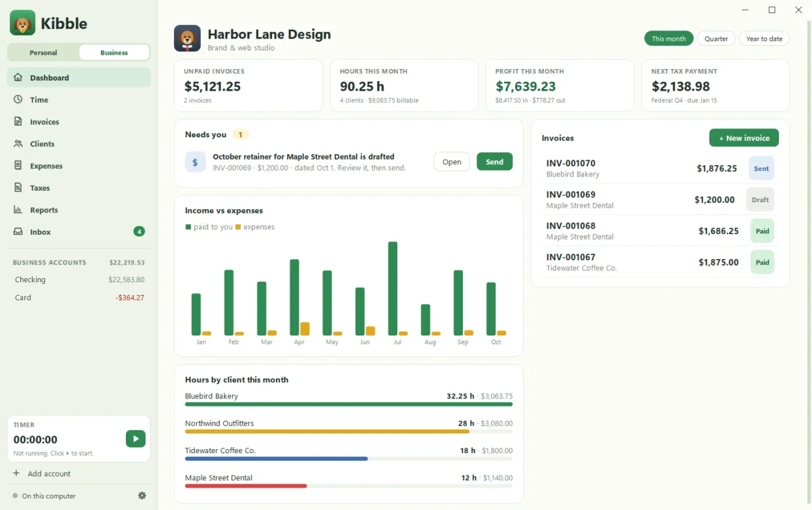Viewport: 812px width, 510px height.
Task: Click the Paid badge on INV-001068
Action: click(x=762, y=231)
